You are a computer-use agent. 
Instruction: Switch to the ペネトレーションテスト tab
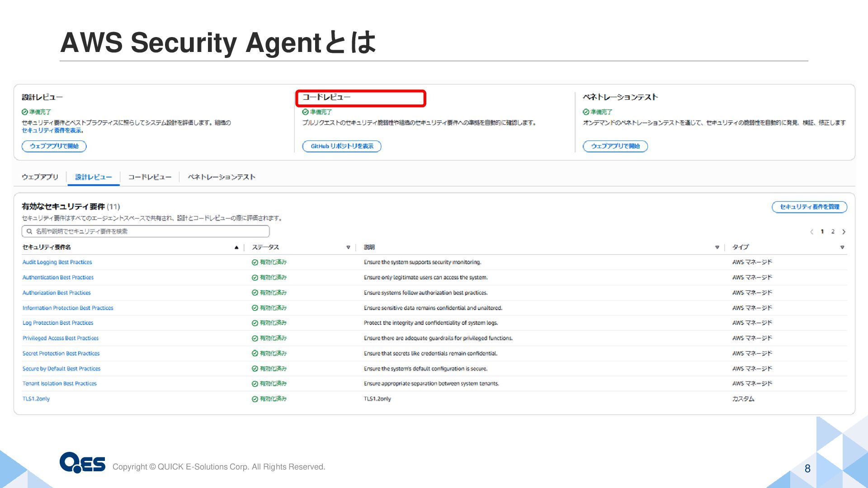(222, 177)
